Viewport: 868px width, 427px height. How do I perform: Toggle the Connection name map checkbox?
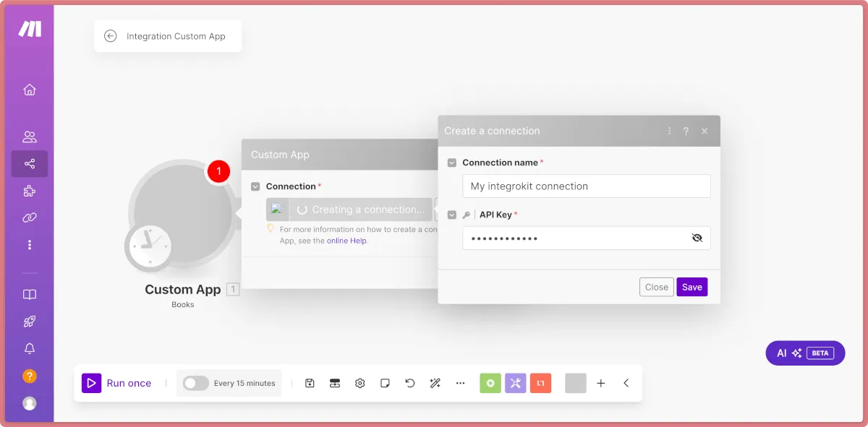pos(452,163)
